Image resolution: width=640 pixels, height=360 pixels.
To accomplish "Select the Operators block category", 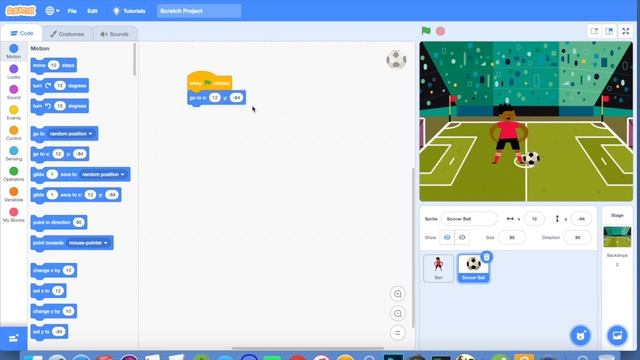I will point(13,174).
